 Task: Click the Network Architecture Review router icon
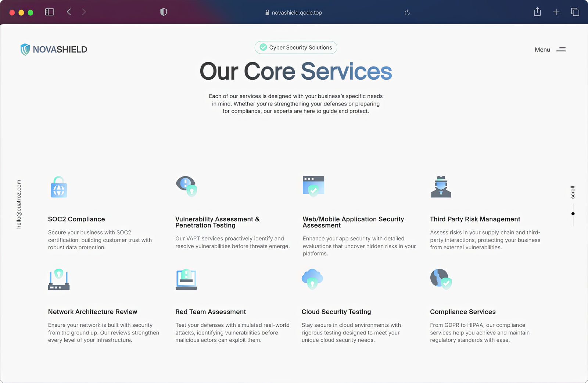59,279
